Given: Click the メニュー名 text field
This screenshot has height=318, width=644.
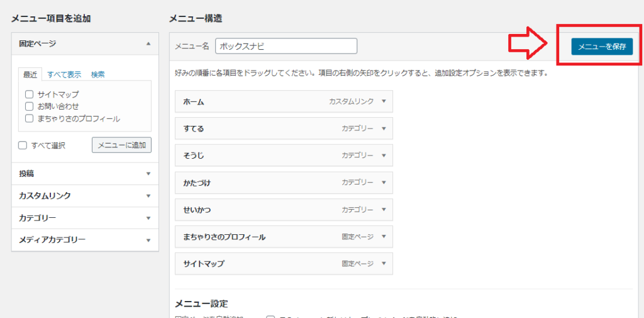Looking at the screenshot, I should tap(286, 46).
